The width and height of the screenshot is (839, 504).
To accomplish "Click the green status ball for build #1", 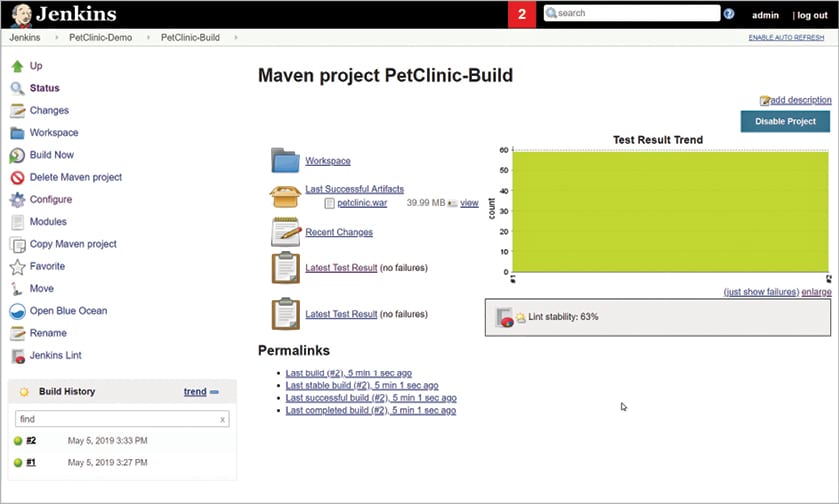I will pos(18,463).
